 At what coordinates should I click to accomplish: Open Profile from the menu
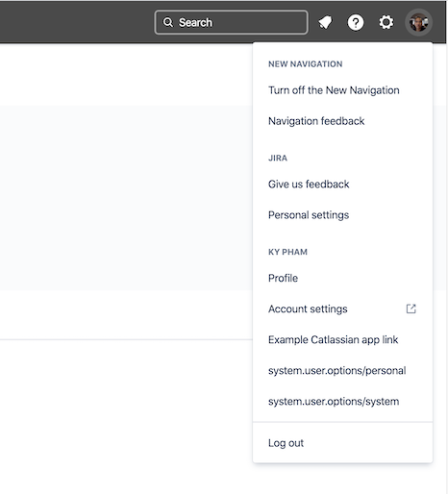click(342, 278)
